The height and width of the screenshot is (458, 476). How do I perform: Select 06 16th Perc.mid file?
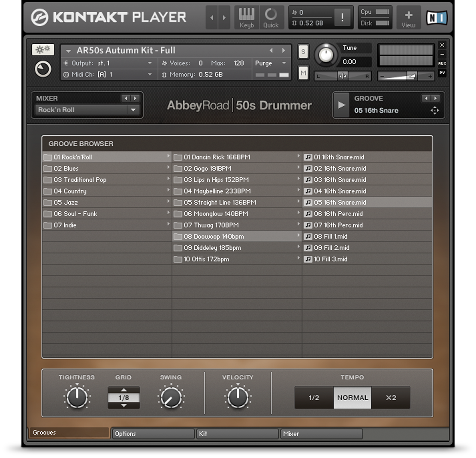[x=367, y=214]
